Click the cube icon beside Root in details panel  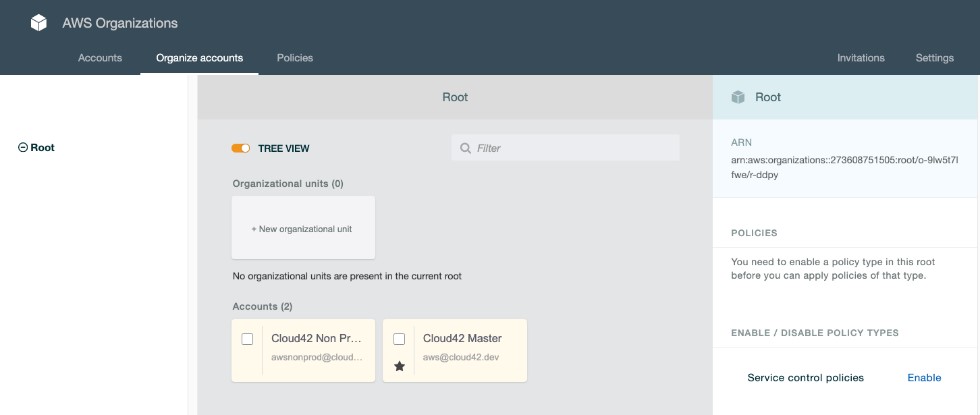point(738,98)
